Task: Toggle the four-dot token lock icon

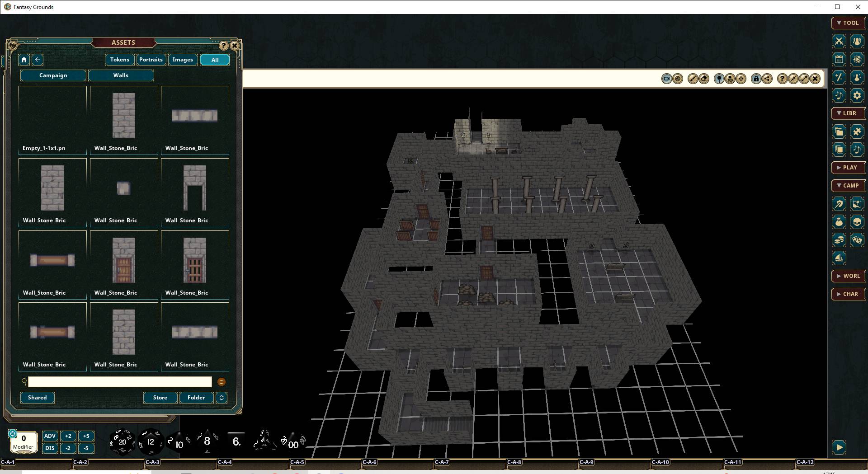Action: pos(741,79)
